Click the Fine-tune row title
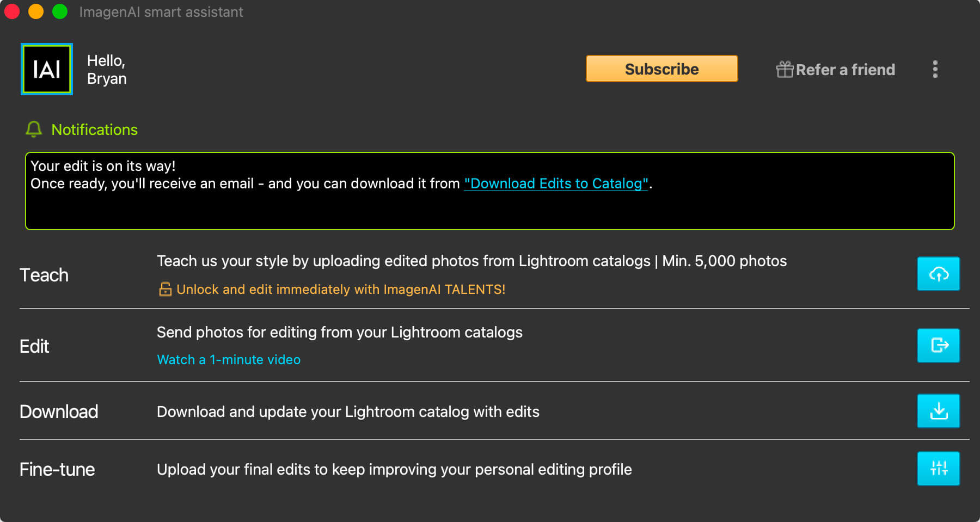The height and width of the screenshot is (522, 980). 57,469
